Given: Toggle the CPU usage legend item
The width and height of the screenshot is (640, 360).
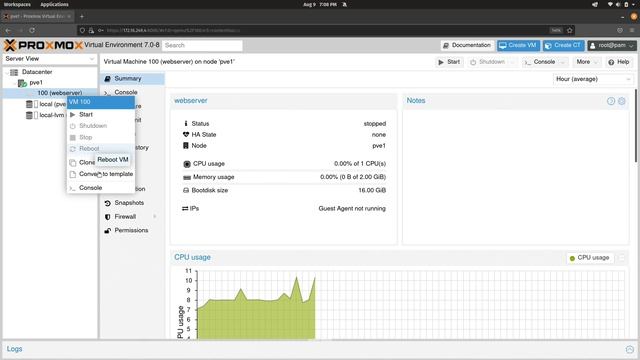Looking at the screenshot, I should click(x=589, y=258).
